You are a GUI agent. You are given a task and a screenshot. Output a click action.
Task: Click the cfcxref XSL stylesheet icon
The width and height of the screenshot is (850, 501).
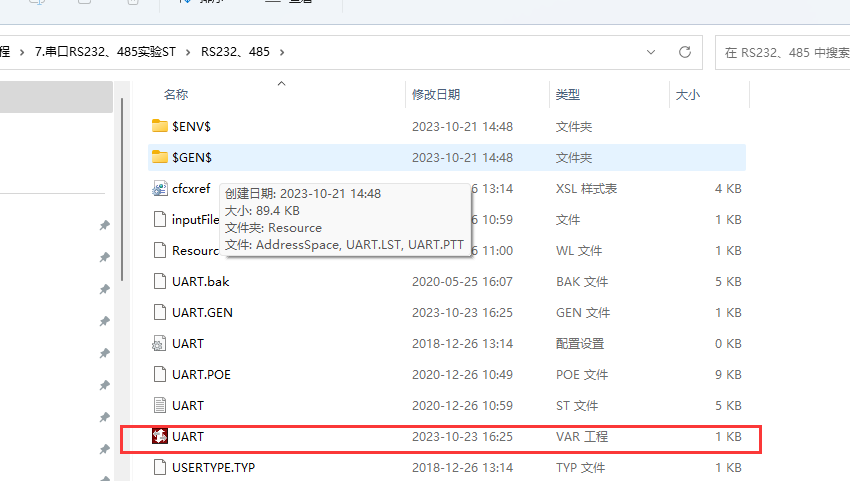pos(159,188)
